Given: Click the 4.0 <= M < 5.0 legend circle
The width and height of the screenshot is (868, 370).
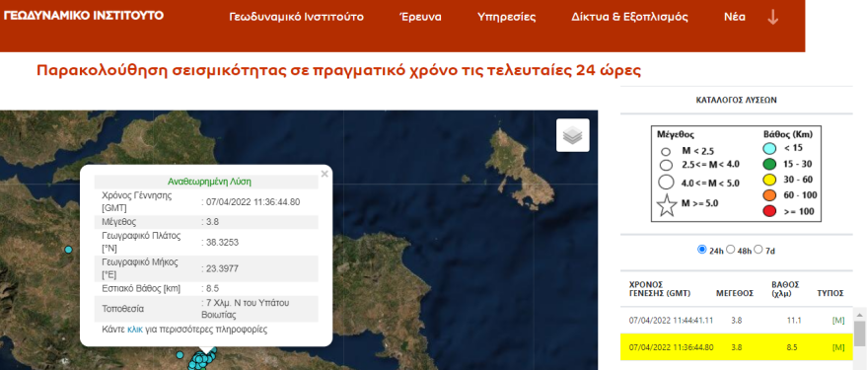Looking at the screenshot, I should 667,183.
